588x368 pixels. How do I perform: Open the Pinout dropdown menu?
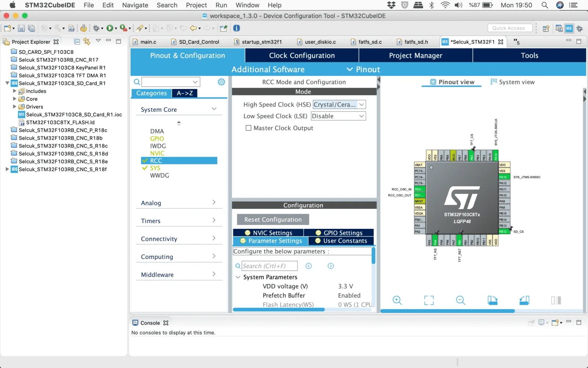[x=363, y=70]
